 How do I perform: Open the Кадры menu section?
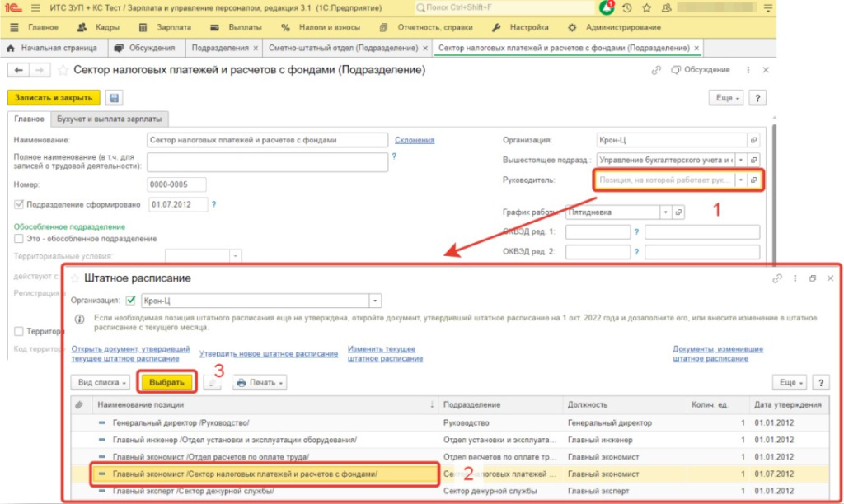[x=99, y=27]
